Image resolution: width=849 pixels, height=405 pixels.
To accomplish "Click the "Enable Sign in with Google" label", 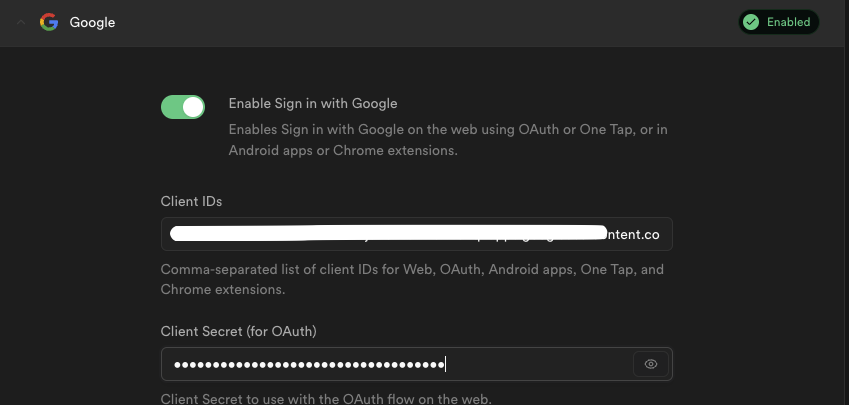I will pyautogui.click(x=313, y=103).
